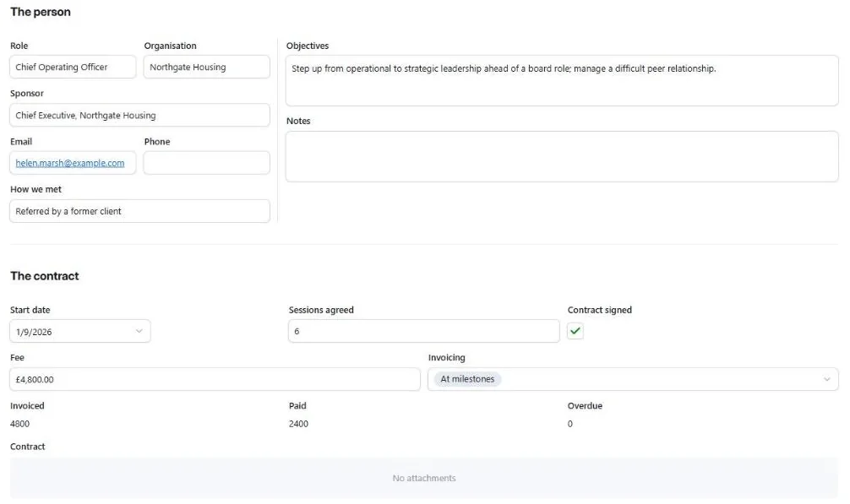
Task: Click the Invoiced value 4800
Action: point(20,424)
